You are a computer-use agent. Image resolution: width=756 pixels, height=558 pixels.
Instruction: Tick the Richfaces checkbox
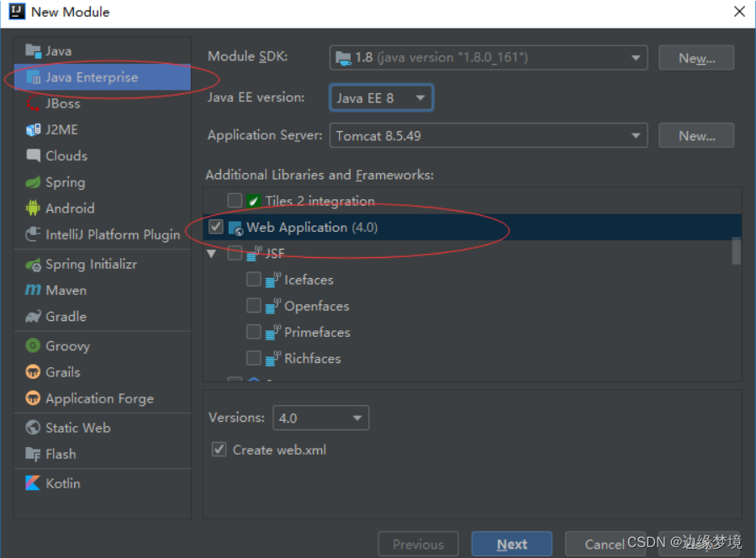[x=254, y=358]
